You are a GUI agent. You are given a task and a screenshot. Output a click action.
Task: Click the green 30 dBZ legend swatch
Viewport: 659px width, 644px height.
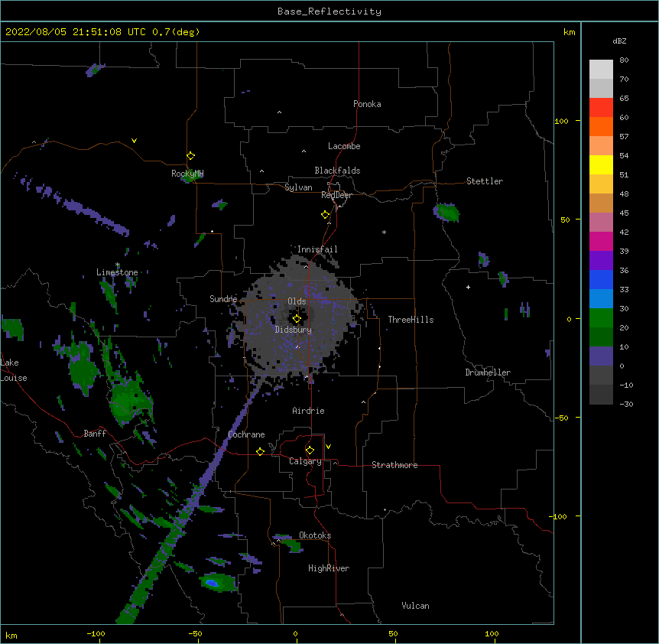[x=601, y=318]
